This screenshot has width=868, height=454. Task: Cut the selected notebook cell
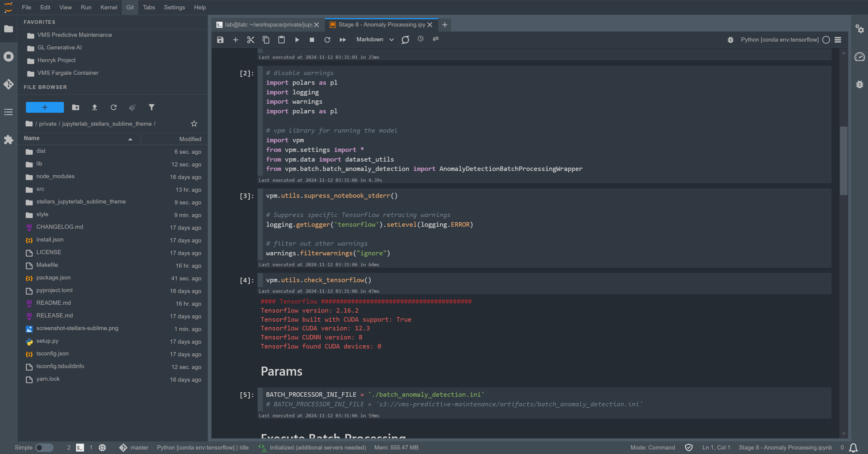point(250,39)
